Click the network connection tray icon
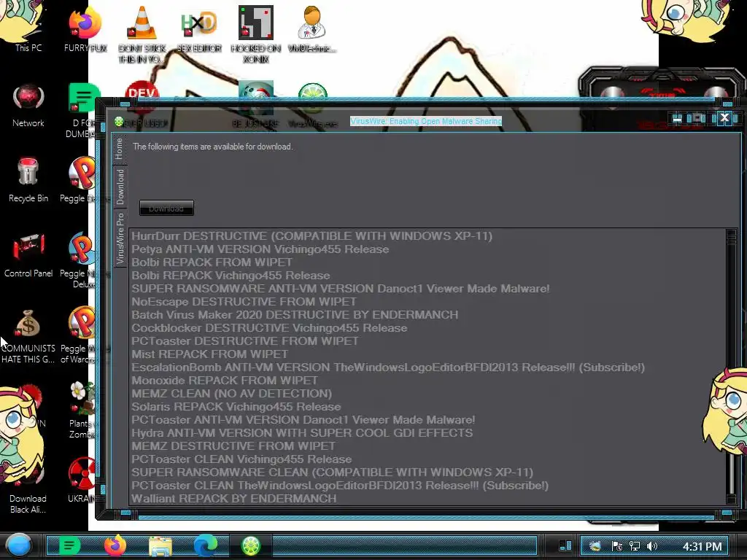This screenshot has height=560, width=747. coord(635,546)
